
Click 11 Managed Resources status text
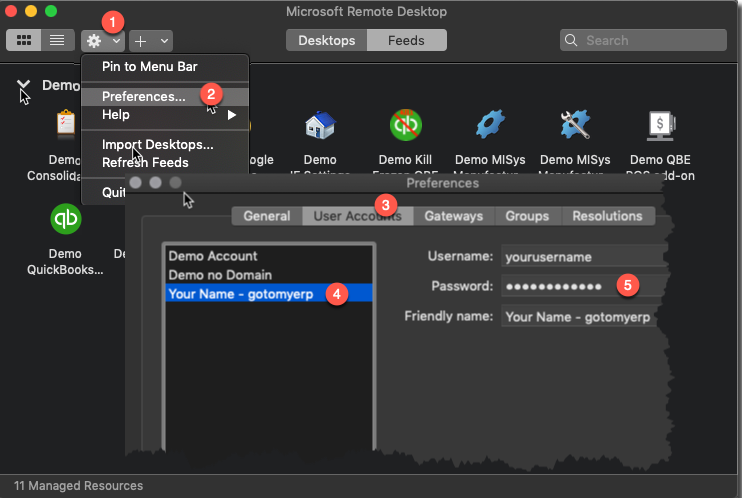click(79, 486)
